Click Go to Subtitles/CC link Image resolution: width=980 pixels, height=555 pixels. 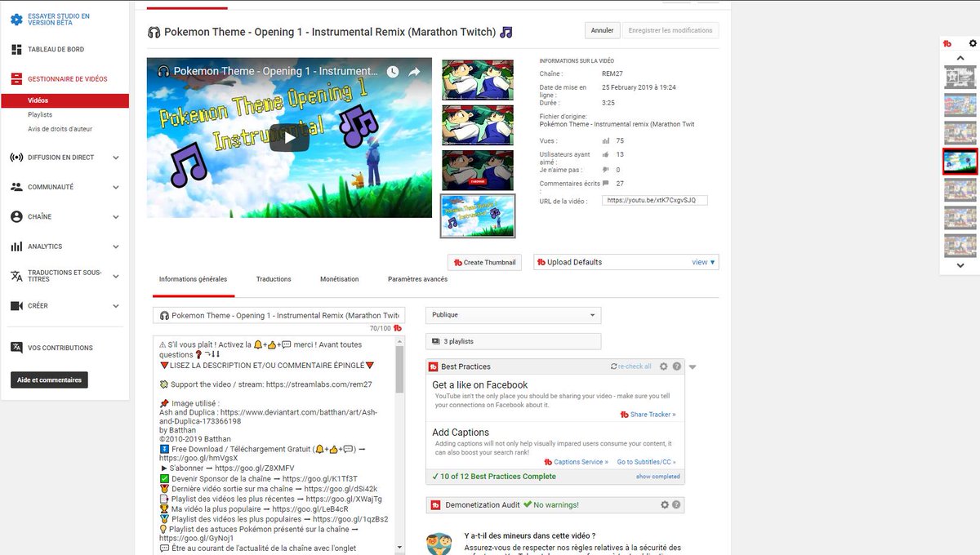click(x=647, y=462)
